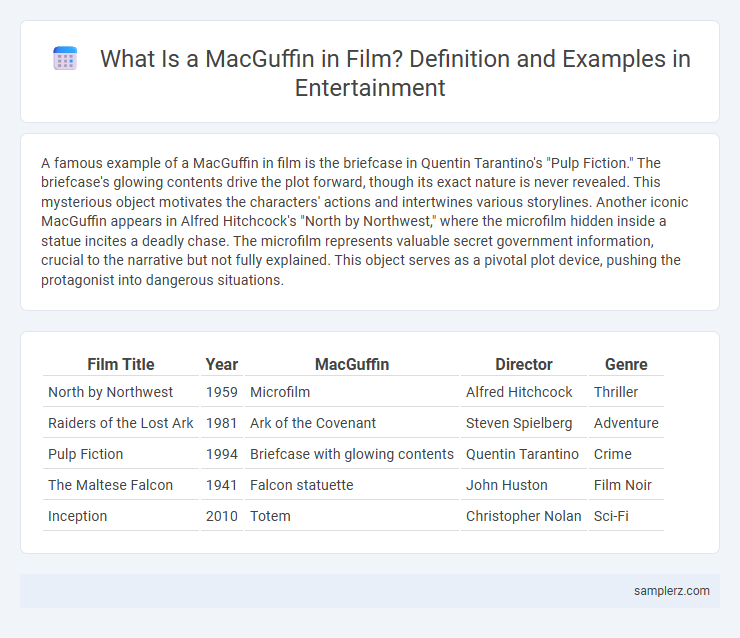
Task: Select the Year column header
Action: [x=222, y=364]
